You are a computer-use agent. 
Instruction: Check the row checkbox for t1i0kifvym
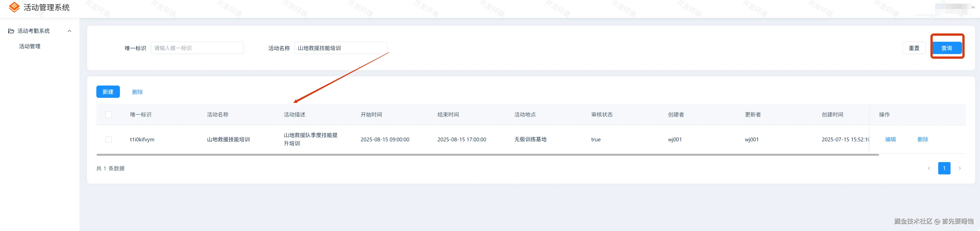(x=108, y=139)
